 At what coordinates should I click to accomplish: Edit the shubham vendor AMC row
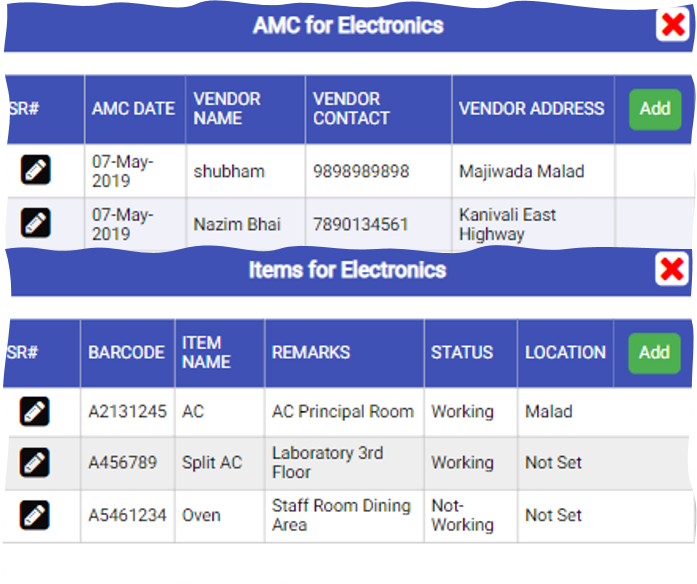coord(36,169)
